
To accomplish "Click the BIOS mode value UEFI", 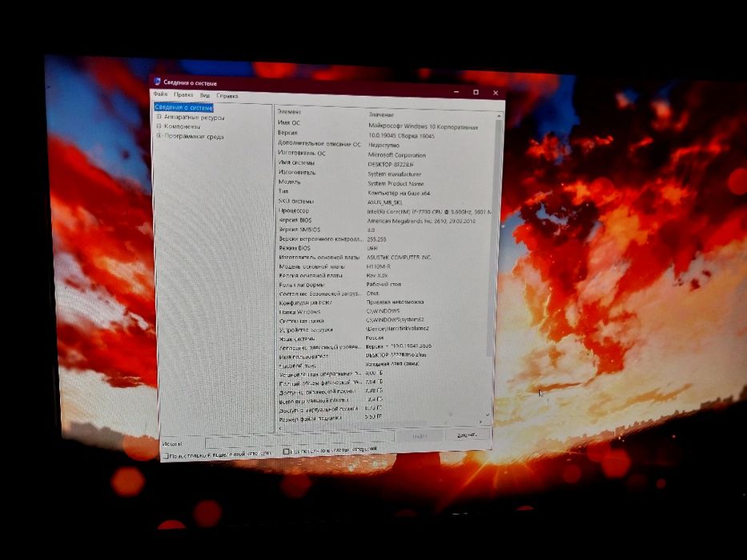I will coord(372,249).
